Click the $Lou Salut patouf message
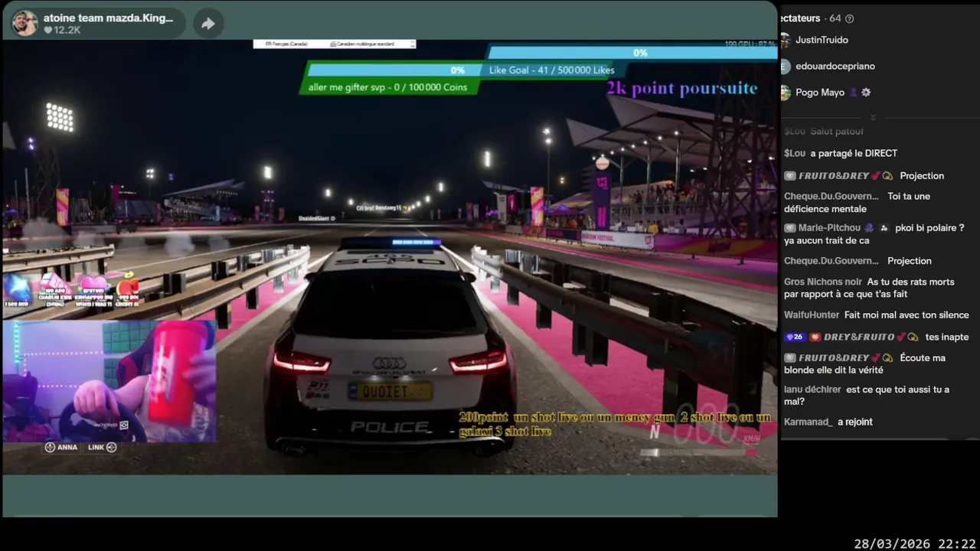The width and height of the screenshot is (980, 551). (824, 132)
